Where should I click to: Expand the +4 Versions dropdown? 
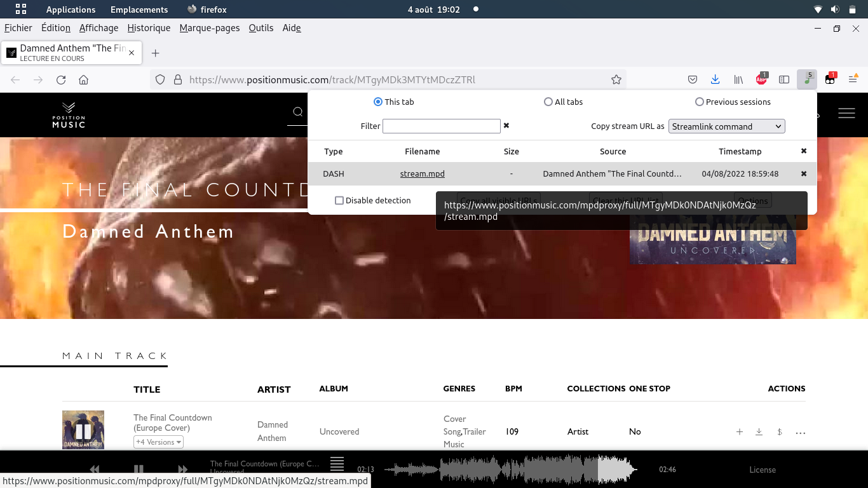pos(159,442)
